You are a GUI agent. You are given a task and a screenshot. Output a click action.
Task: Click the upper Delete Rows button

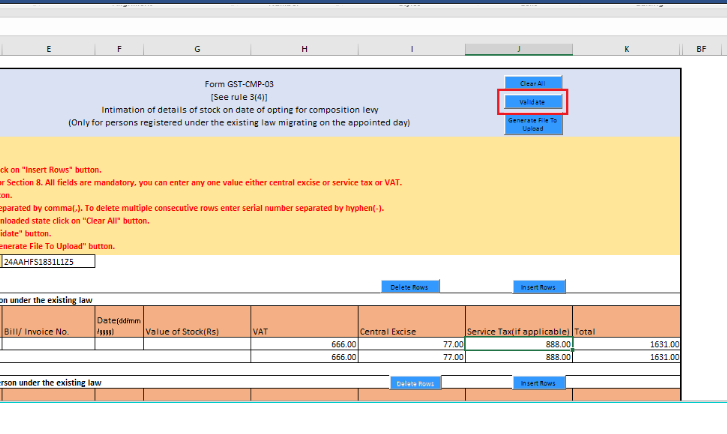410,287
